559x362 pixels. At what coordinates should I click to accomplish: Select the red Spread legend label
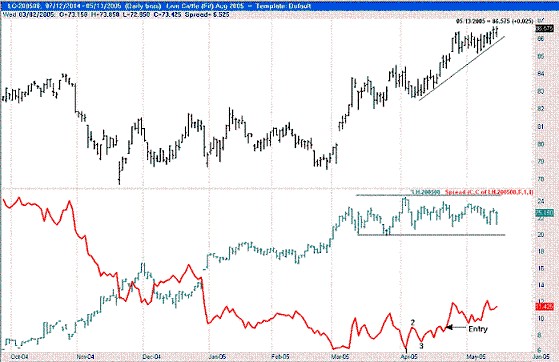[x=489, y=192]
